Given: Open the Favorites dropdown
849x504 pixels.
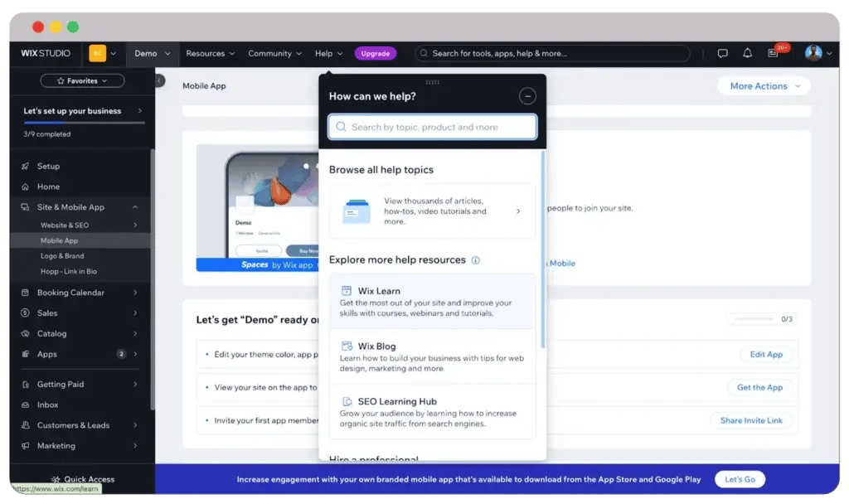Looking at the screenshot, I should click(x=82, y=81).
